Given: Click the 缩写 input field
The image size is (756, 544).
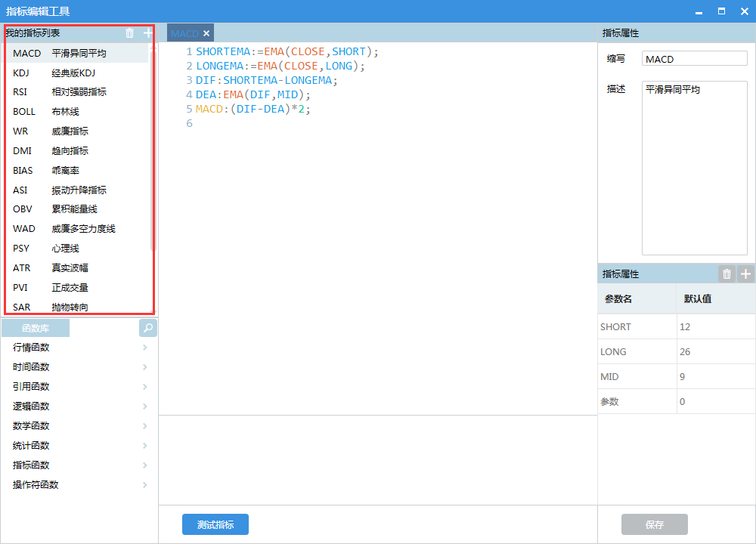Looking at the screenshot, I should tap(694, 59).
